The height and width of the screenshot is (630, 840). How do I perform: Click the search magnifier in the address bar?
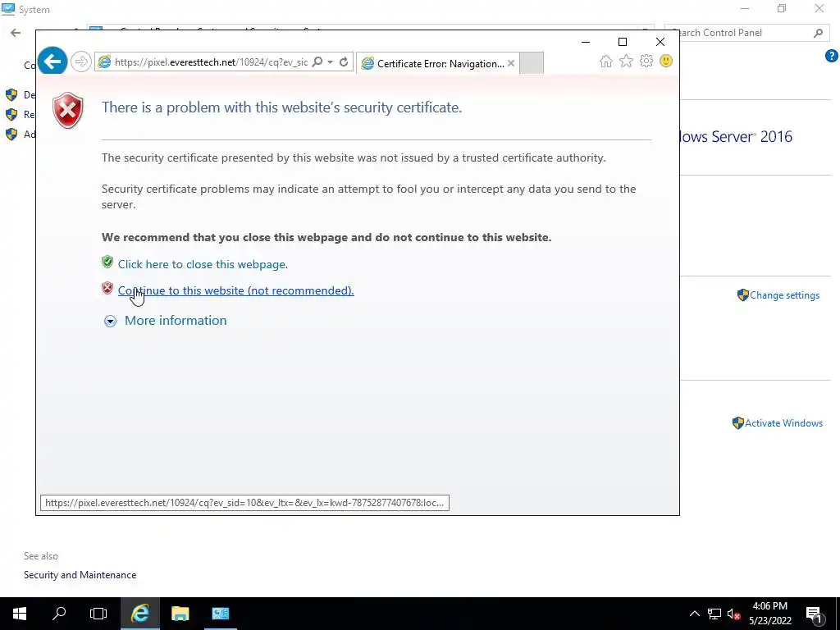click(317, 62)
